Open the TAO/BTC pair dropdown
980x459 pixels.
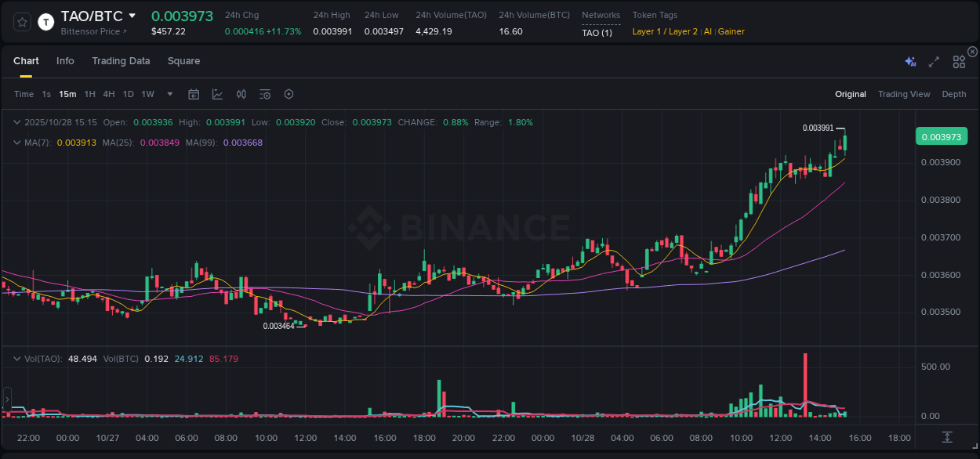pyautogui.click(x=130, y=15)
